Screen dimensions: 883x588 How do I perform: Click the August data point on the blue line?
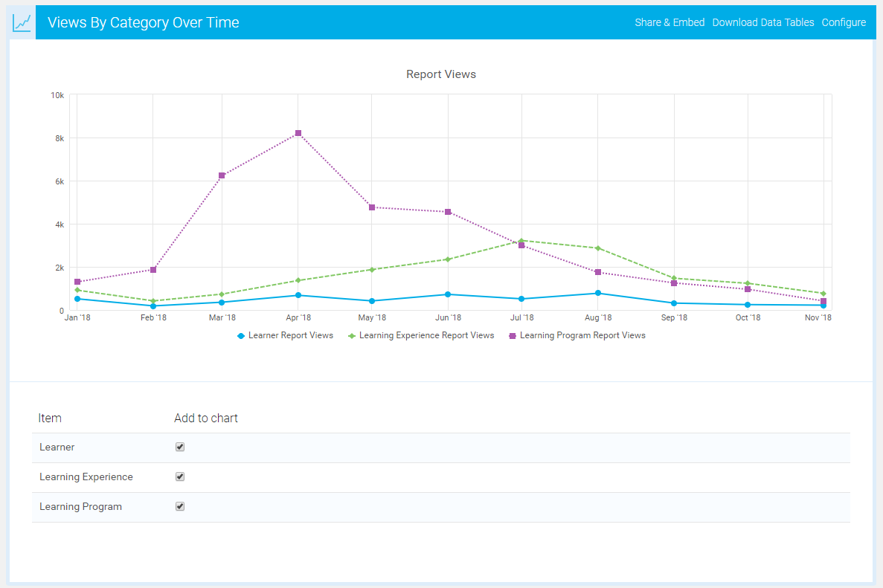598,293
